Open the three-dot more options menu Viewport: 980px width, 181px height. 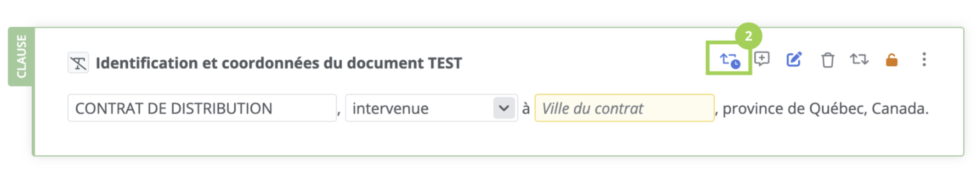pyautogui.click(x=924, y=59)
